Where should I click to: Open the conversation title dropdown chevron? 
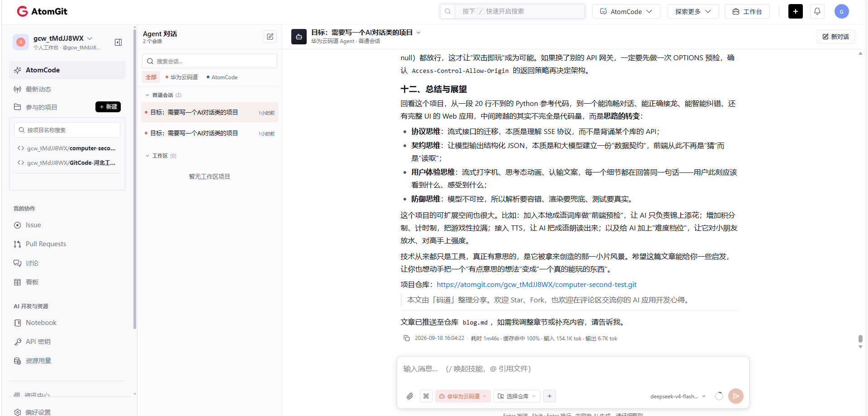[x=418, y=33]
